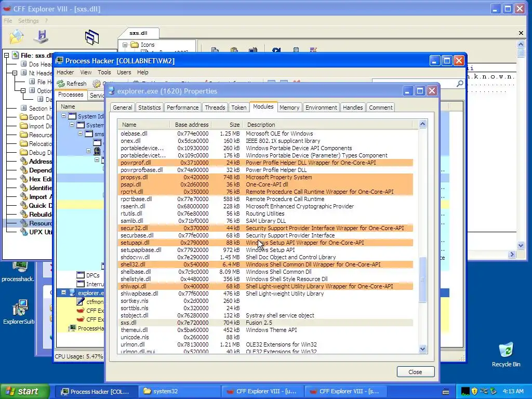
Task: Select Dependency Walker icon in CFF tree
Action: (24, 170)
